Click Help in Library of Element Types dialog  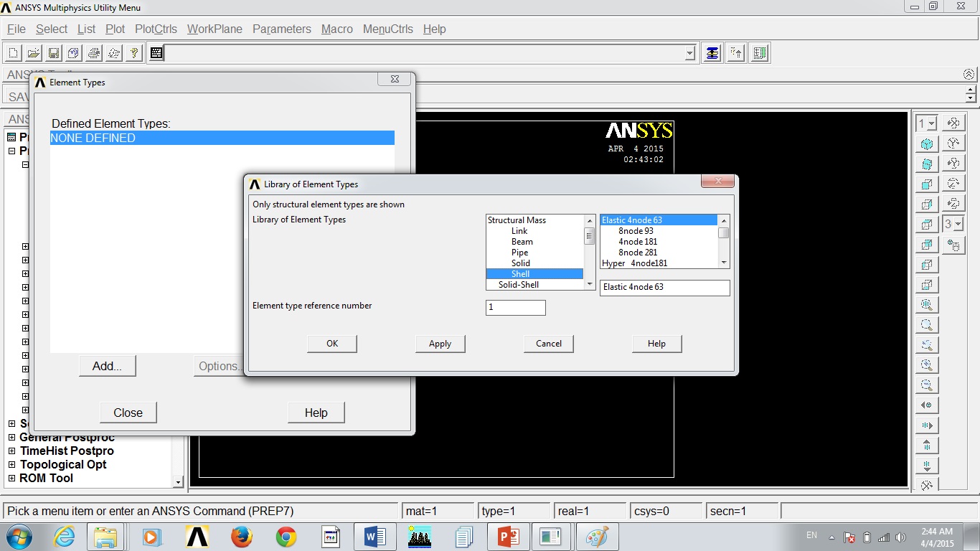point(656,344)
